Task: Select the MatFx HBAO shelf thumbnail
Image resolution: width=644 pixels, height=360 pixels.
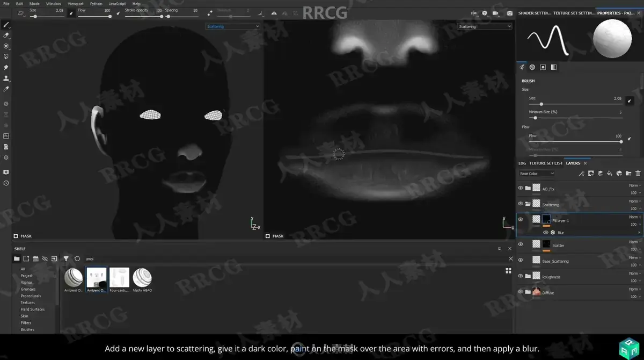Action: tap(142, 280)
